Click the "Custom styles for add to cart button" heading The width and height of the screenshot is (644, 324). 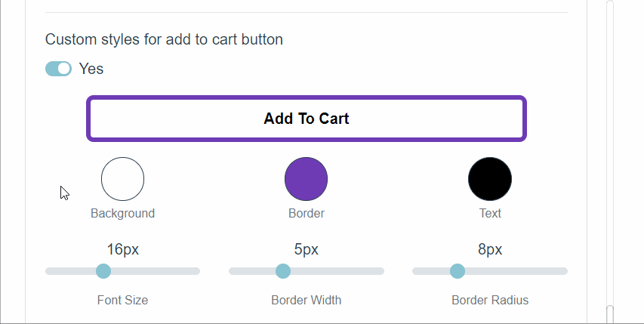pyautogui.click(x=164, y=39)
